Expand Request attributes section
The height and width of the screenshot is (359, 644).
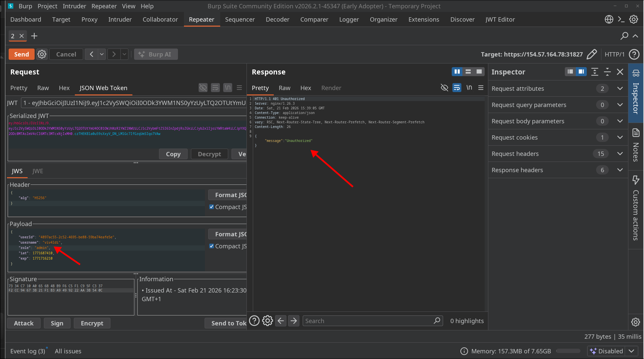pyautogui.click(x=620, y=88)
